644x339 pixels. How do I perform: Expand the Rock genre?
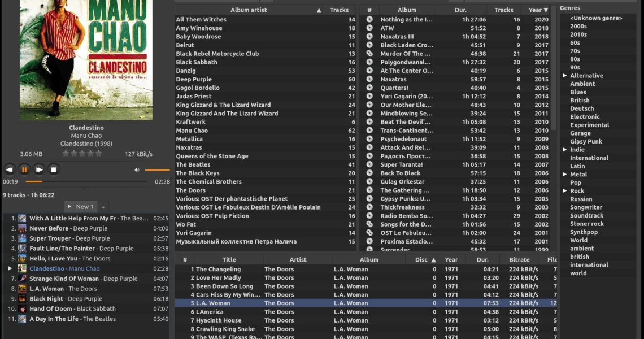click(564, 191)
